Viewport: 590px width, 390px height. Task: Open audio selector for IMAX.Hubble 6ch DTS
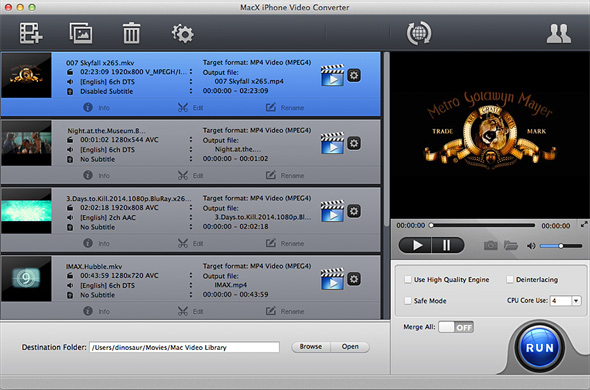191,285
